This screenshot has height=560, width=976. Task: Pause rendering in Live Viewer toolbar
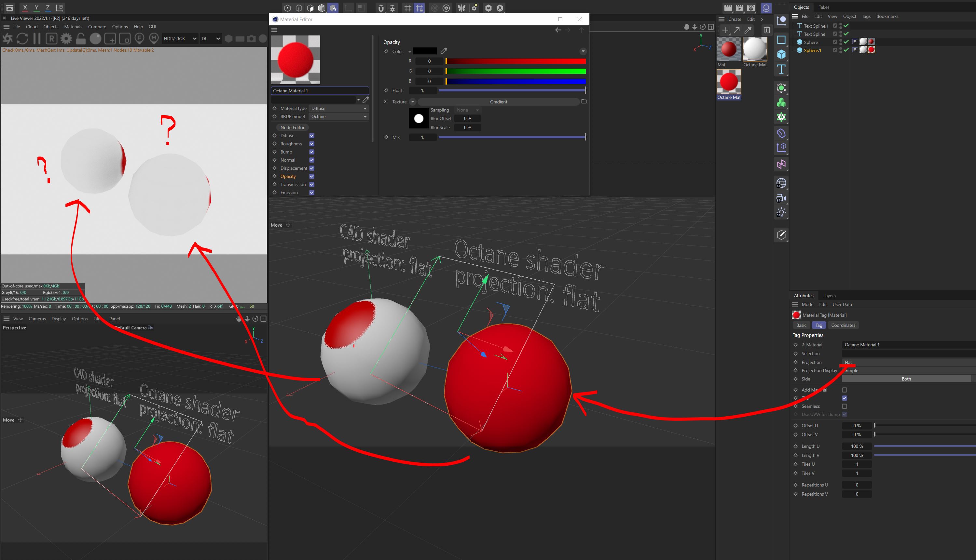[37, 38]
